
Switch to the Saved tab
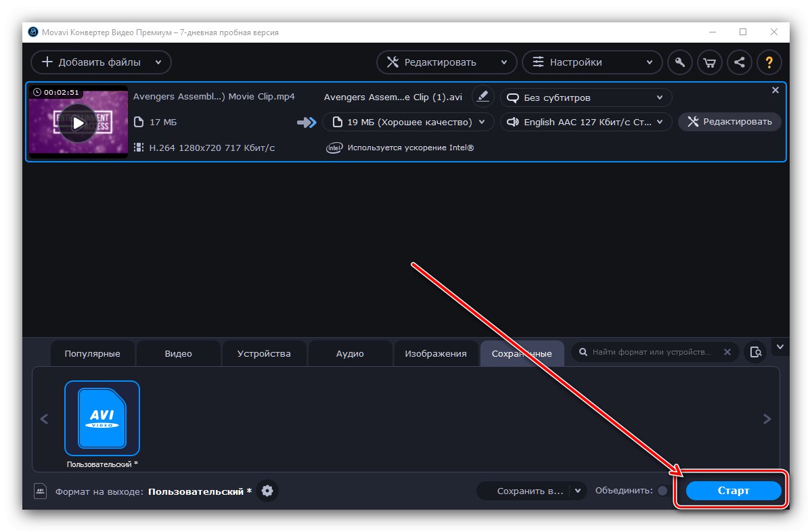(522, 353)
